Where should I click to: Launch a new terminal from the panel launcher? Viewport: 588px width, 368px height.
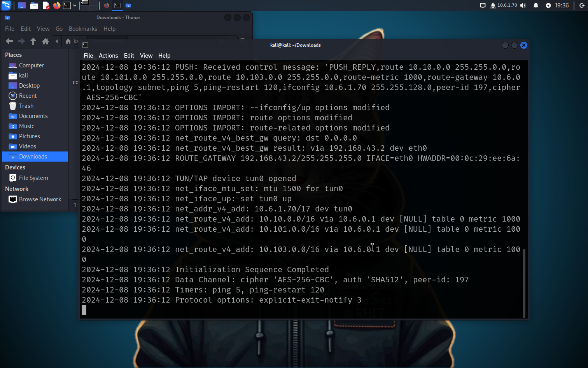(66, 5)
